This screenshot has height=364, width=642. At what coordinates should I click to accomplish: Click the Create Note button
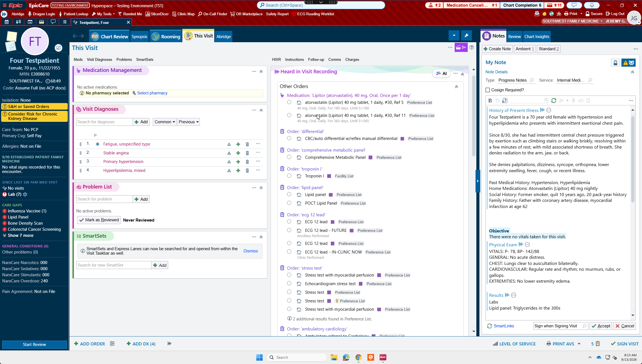point(497,49)
